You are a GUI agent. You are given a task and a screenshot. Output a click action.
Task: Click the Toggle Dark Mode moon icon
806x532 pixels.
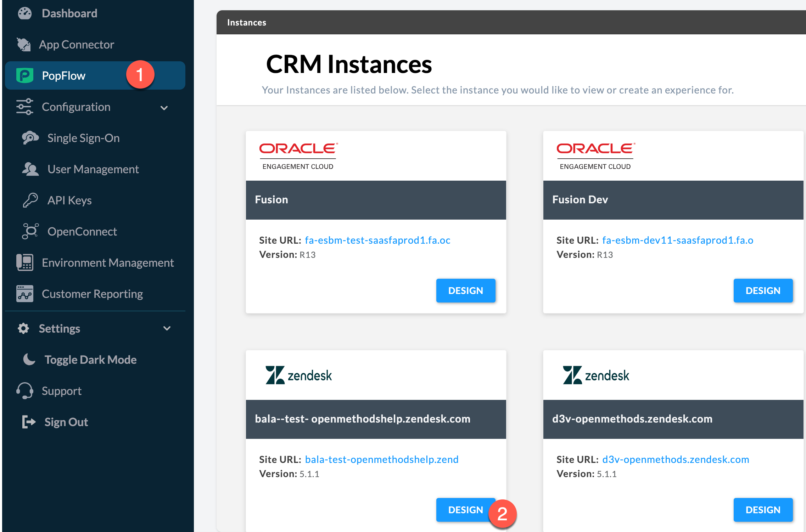[29, 360]
